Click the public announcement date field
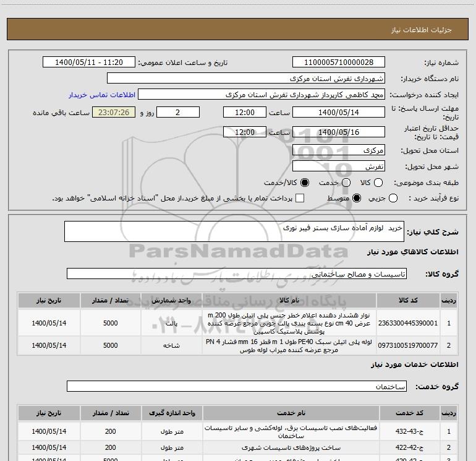This screenshot has height=461, width=476. pyautogui.click(x=89, y=62)
